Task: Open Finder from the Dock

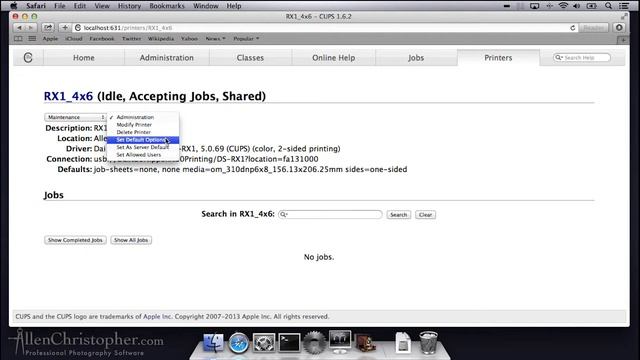Action: [213, 342]
